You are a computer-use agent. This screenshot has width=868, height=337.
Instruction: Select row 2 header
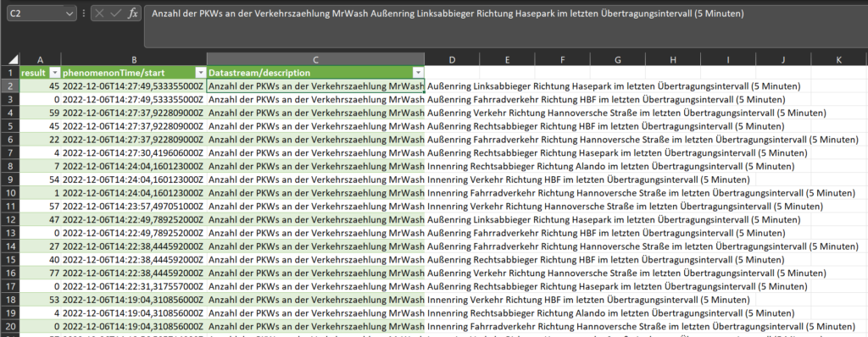pyautogui.click(x=10, y=86)
